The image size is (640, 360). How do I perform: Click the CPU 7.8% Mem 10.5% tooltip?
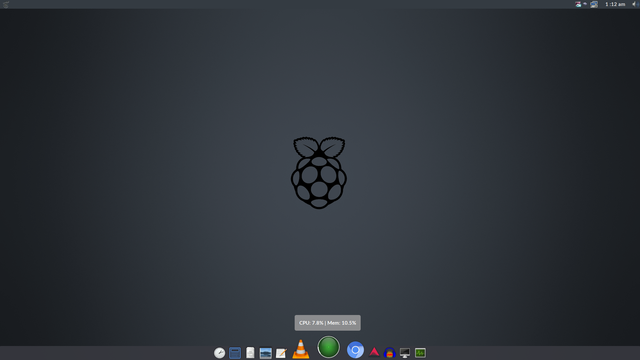tap(328, 323)
